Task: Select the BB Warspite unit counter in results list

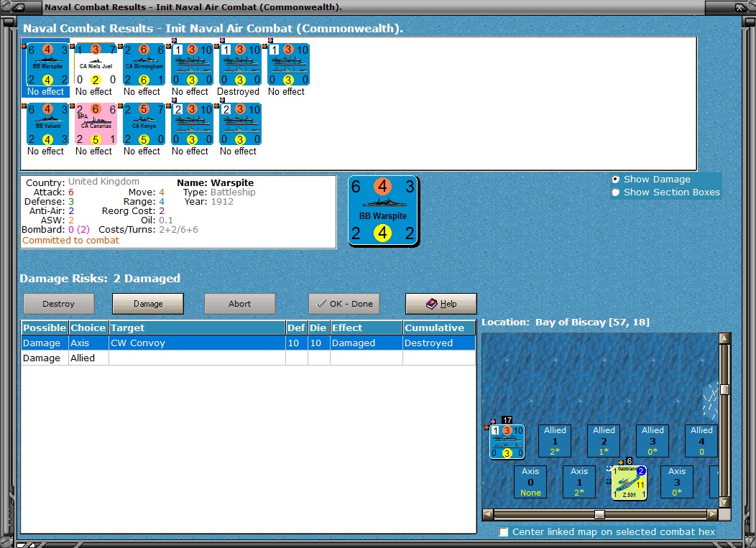Action: click(47, 65)
